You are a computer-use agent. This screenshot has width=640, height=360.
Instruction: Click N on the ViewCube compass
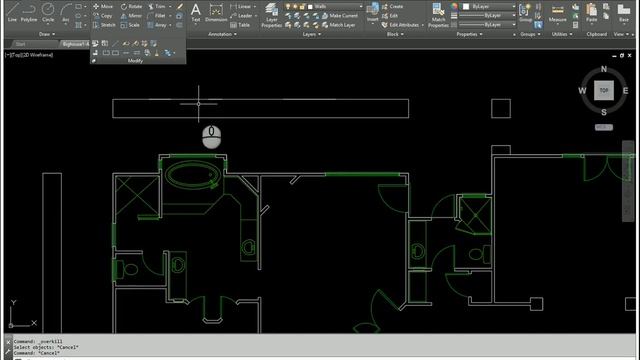tap(604, 69)
